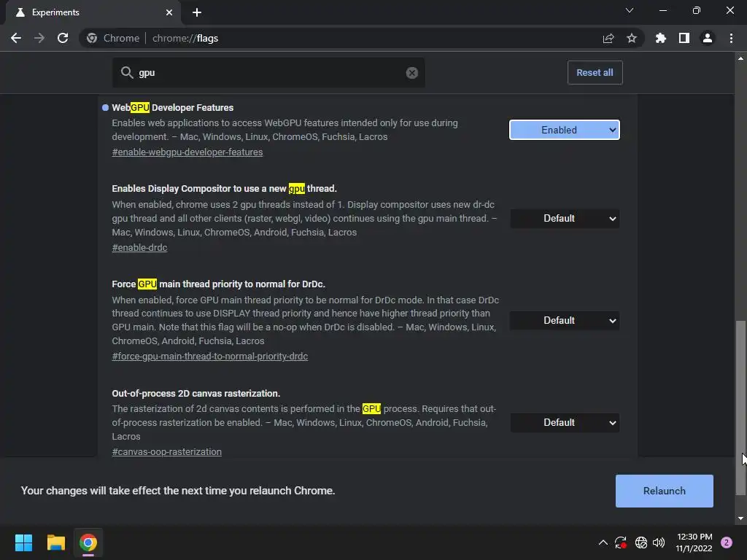Viewport: 747px width, 560px height.
Task: Click into the gpu search flags field
Action: coord(269,73)
